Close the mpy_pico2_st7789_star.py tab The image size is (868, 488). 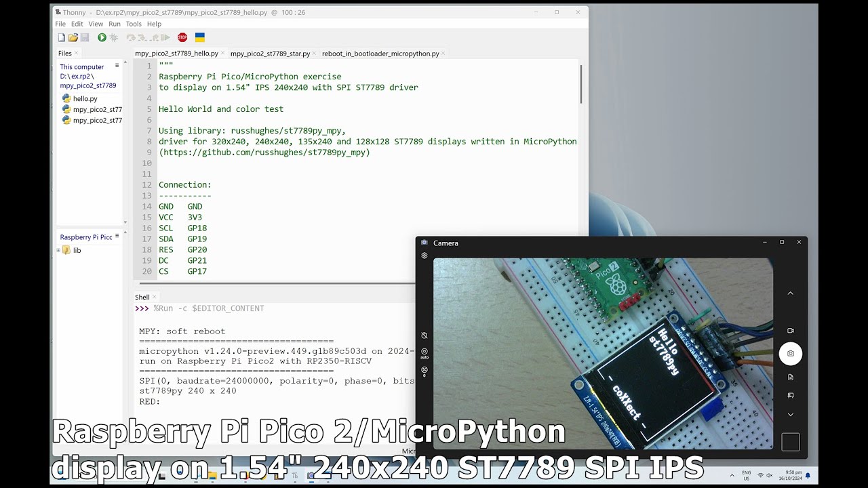[x=314, y=54]
